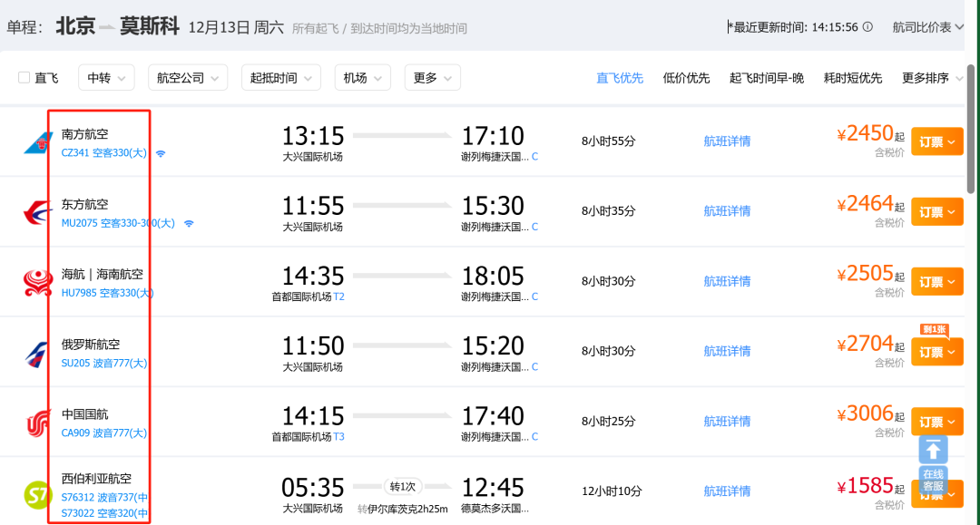Click 订票 for the ¥2464 flight
Image resolution: width=980 pixels, height=525 pixels.
pyautogui.click(x=936, y=211)
